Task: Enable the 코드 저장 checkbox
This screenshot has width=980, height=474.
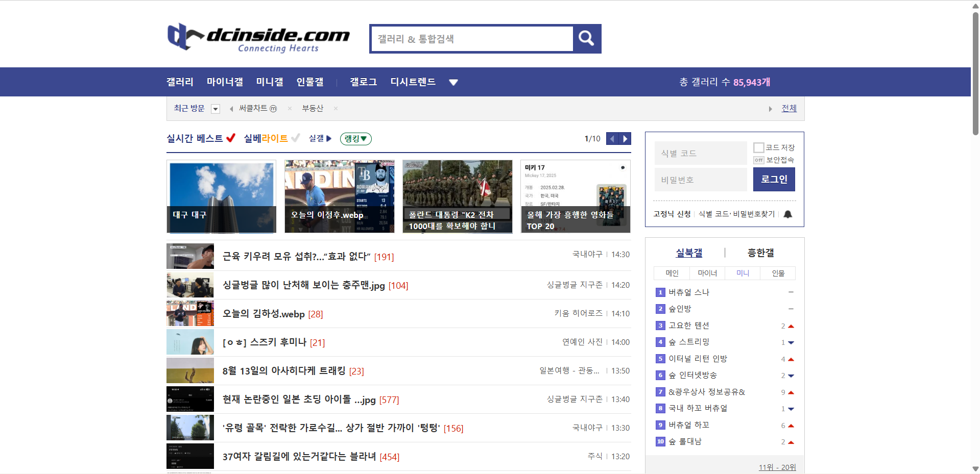Action: coord(759,147)
